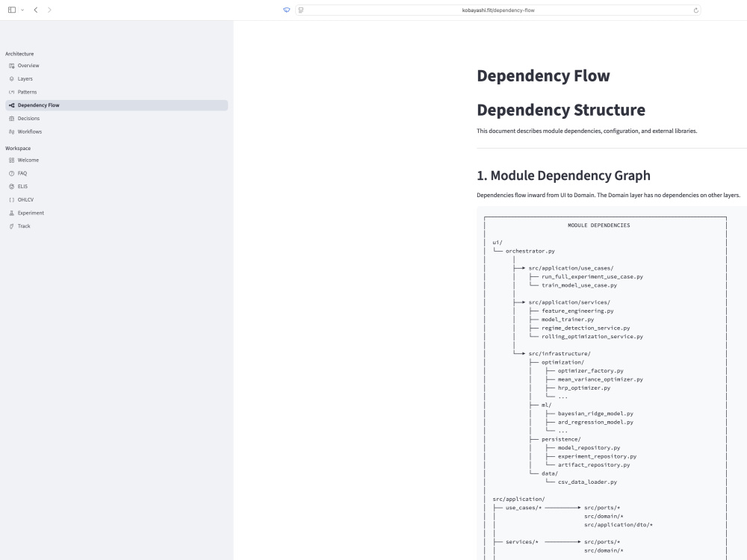Click the Overview icon in sidebar
Image resolution: width=747 pixels, height=560 pixels.
(x=11, y=66)
